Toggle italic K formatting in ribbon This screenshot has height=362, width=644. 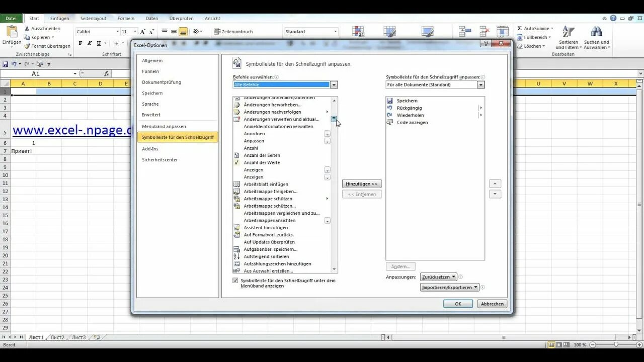(90, 43)
